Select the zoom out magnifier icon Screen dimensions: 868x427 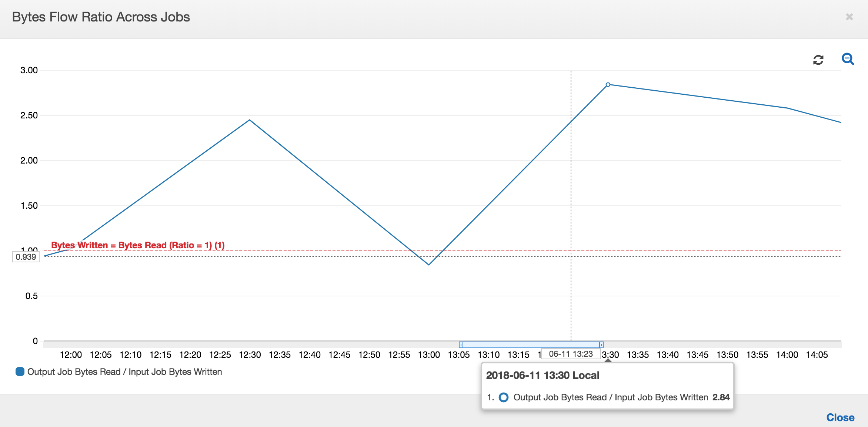[x=848, y=59]
